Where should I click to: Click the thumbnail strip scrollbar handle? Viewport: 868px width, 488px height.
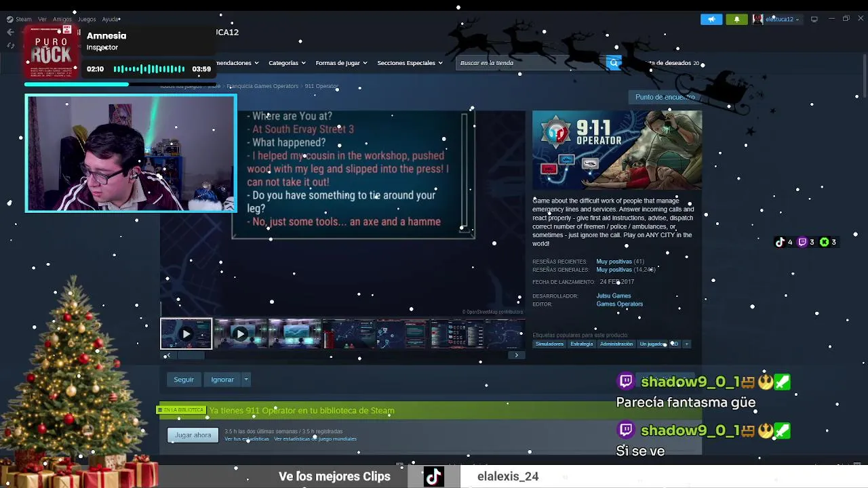pos(191,355)
